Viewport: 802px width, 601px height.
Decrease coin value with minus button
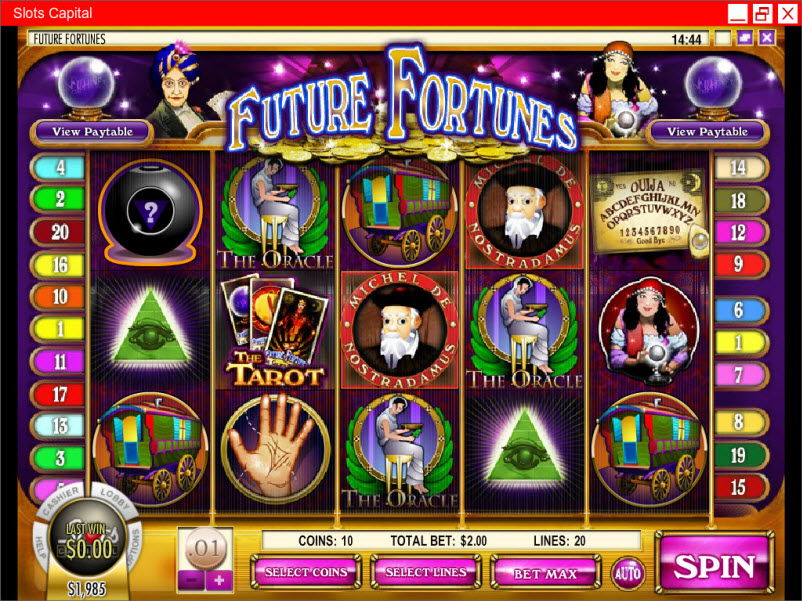(x=191, y=581)
